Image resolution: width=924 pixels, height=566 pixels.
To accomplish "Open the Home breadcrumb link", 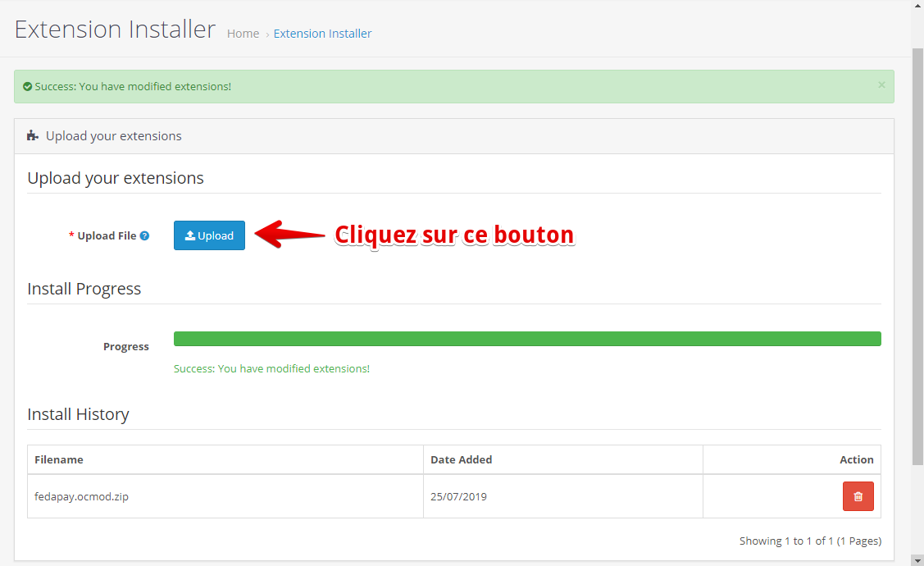I will pyautogui.click(x=243, y=34).
